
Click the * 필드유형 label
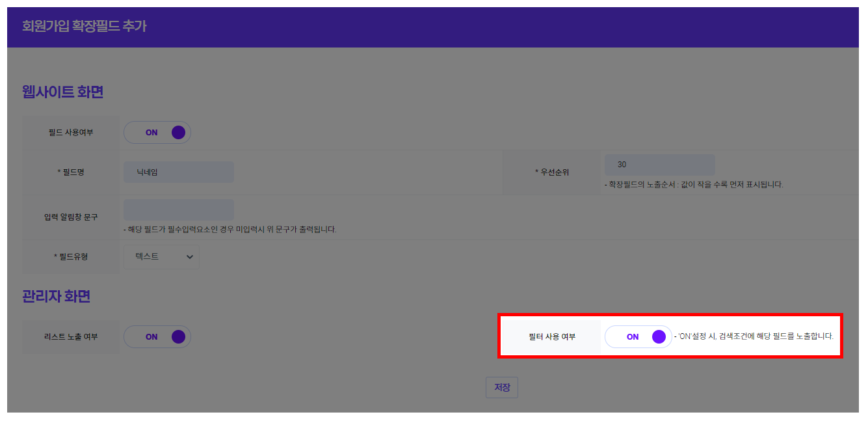71,256
